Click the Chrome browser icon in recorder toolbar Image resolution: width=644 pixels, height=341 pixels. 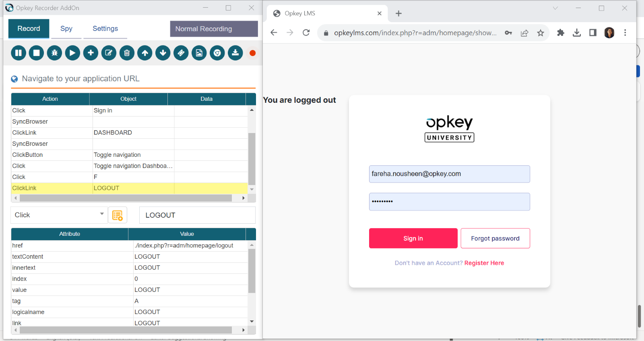point(217,53)
